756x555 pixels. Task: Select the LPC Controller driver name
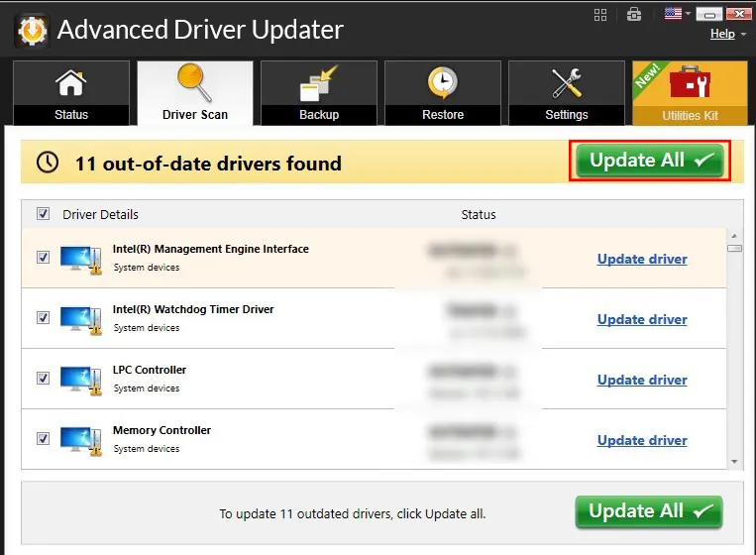pos(150,370)
